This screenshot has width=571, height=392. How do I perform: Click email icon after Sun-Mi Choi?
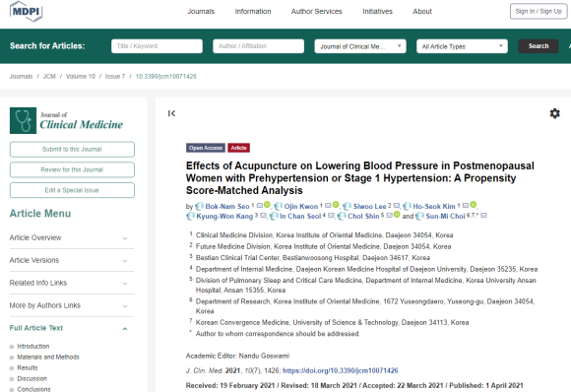tap(483, 216)
